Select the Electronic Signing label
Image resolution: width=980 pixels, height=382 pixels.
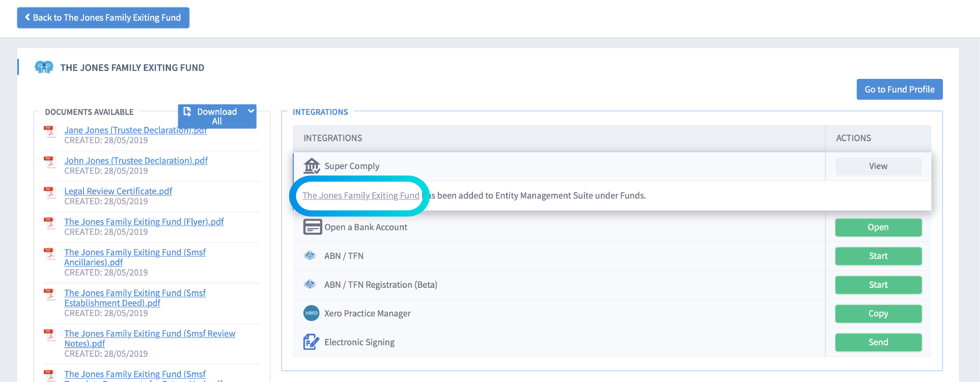[359, 342]
